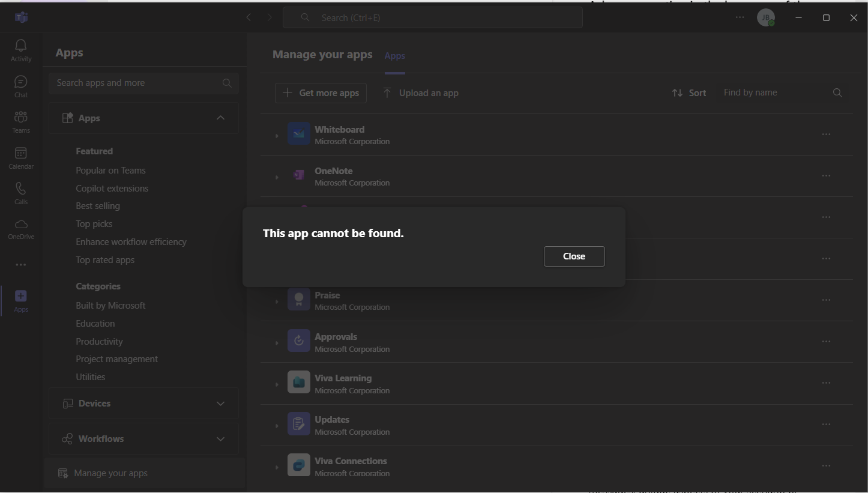Click the Approvals app icon
868x493 pixels.
(x=298, y=341)
